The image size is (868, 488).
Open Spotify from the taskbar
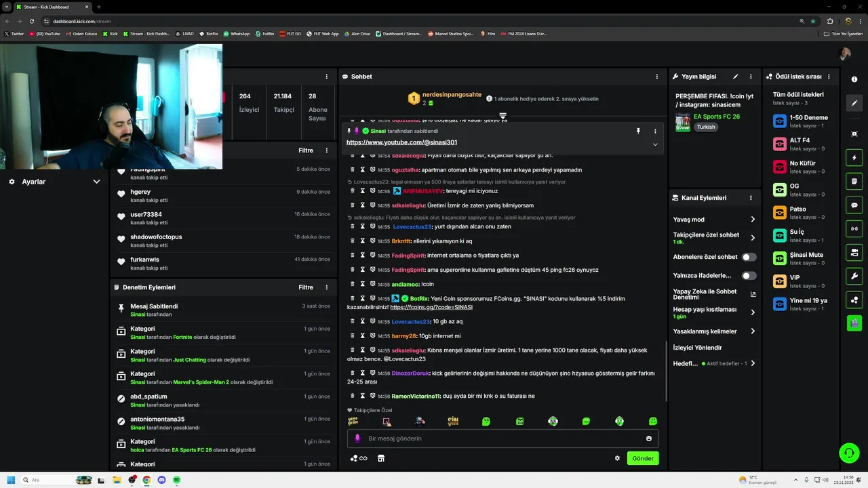tap(176, 480)
